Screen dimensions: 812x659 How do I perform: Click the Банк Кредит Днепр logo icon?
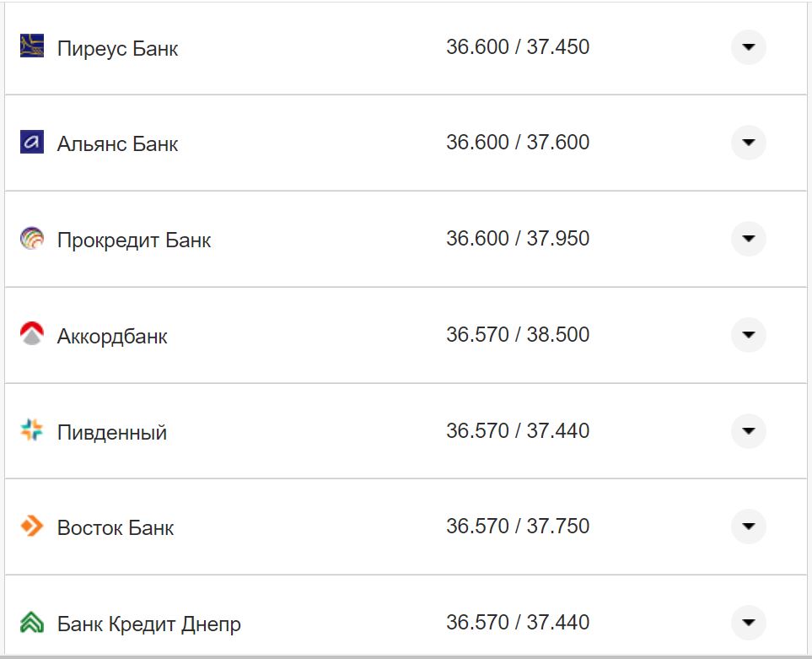click(31, 623)
